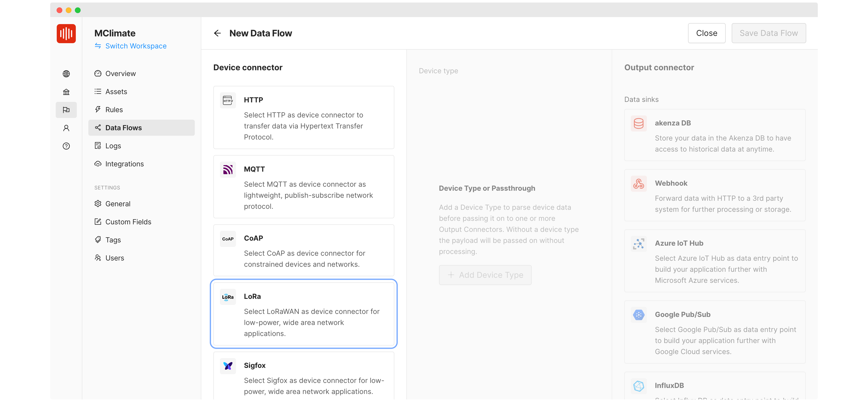The height and width of the screenshot is (402, 868).
Task: Choose the LoRa device connector card
Action: (303, 314)
